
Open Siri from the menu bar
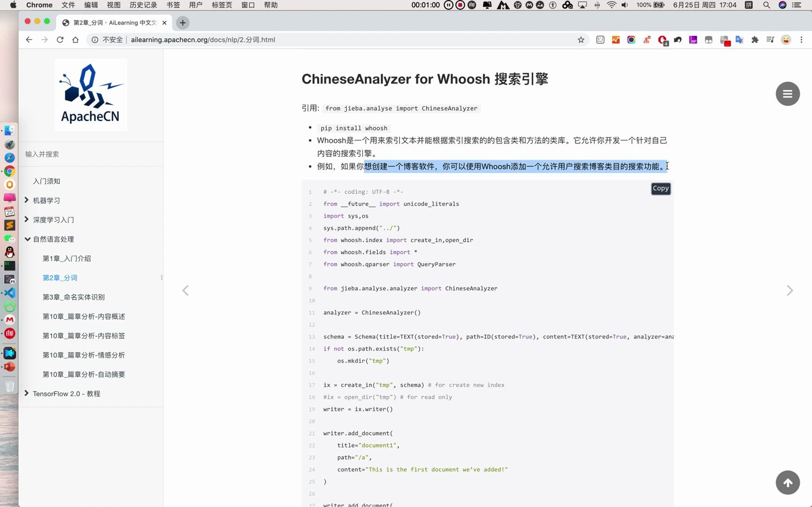click(782, 5)
